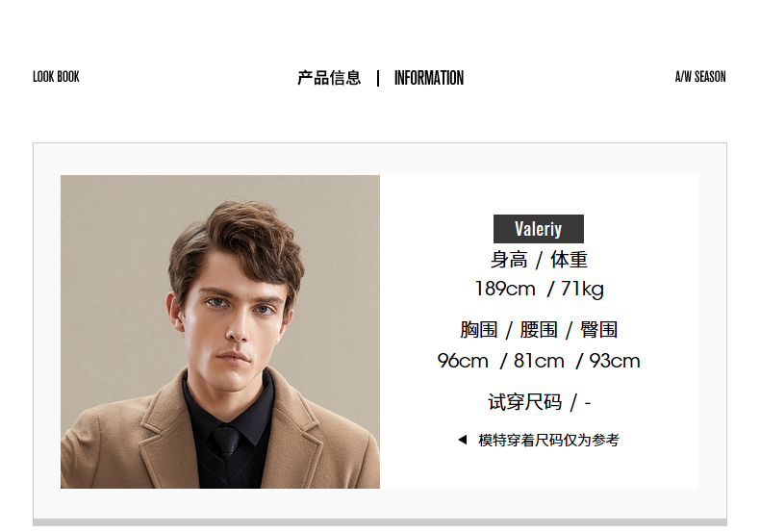The image size is (760, 532).
Task: Click the A/W SEASON label
Action: click(x=700, y=77)
